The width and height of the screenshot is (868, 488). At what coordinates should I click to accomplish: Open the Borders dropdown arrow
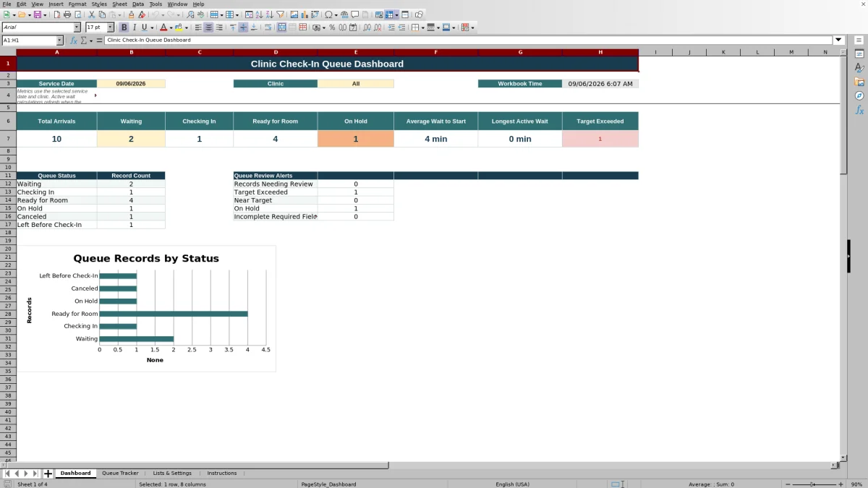coord(422,27)
